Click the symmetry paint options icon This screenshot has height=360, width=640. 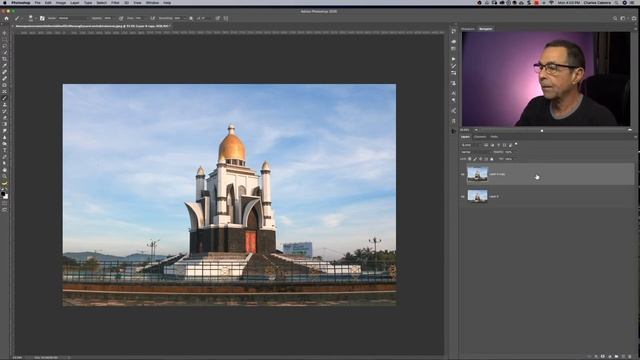pyautogui.click(x=226, y=18)
